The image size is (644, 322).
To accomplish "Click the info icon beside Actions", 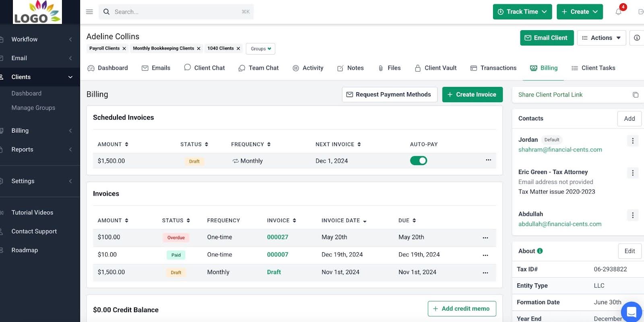I will (x=637, y=38).
